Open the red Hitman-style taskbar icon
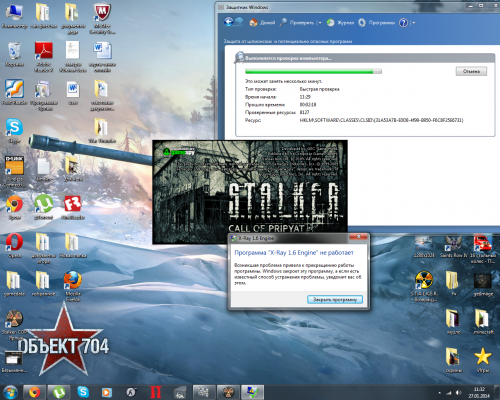Viewport: 500px width, 400px height. (155, 392)
